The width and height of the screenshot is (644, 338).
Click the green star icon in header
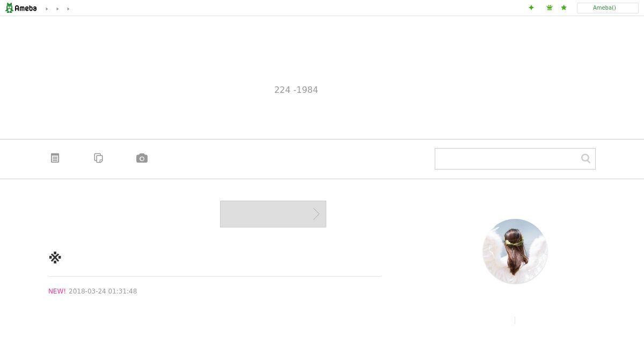pyautogui.click(x=563, y=8)
